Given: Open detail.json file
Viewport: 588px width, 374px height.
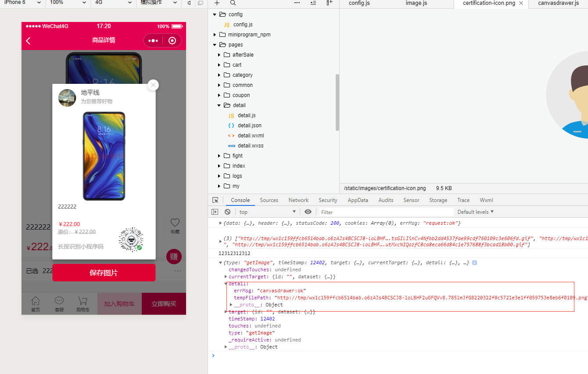Looking at the screenshot, I should 249,126.
